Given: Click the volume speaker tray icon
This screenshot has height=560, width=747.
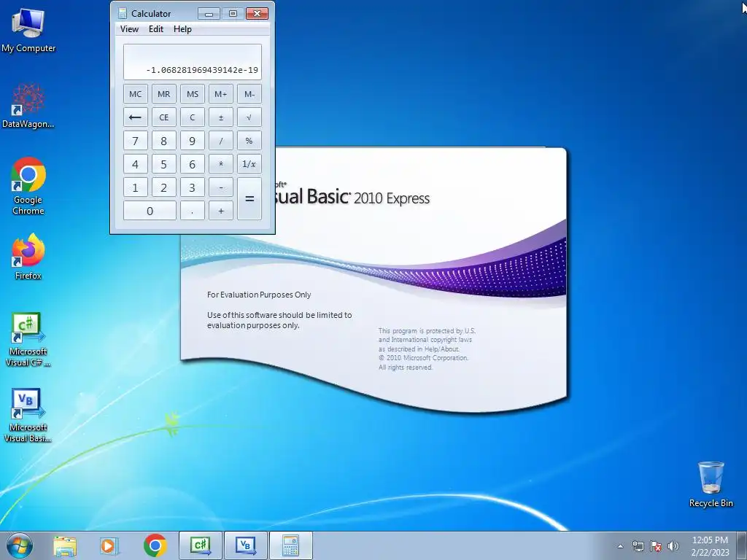Looking at the screenshot, I should pos(673,546).
